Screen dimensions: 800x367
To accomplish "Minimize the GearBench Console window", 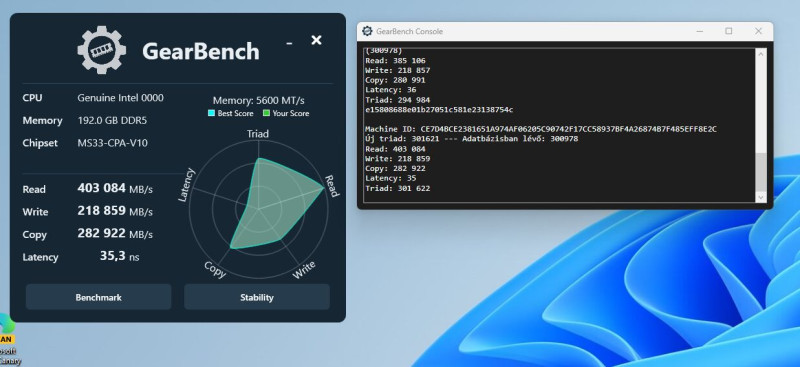I will [700, 31].
